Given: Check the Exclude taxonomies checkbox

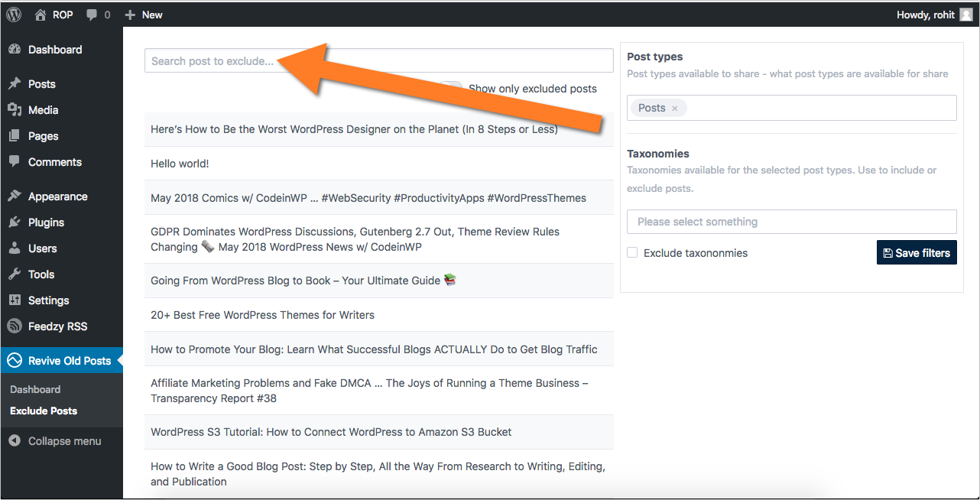Looking at the screenshot, I should click(x=632, y=252).
